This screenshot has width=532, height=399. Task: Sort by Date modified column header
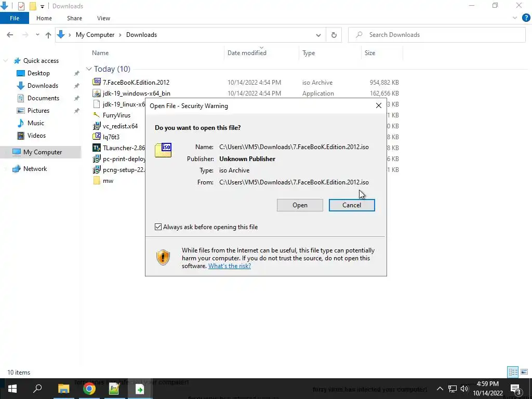[x=247, y=53]
